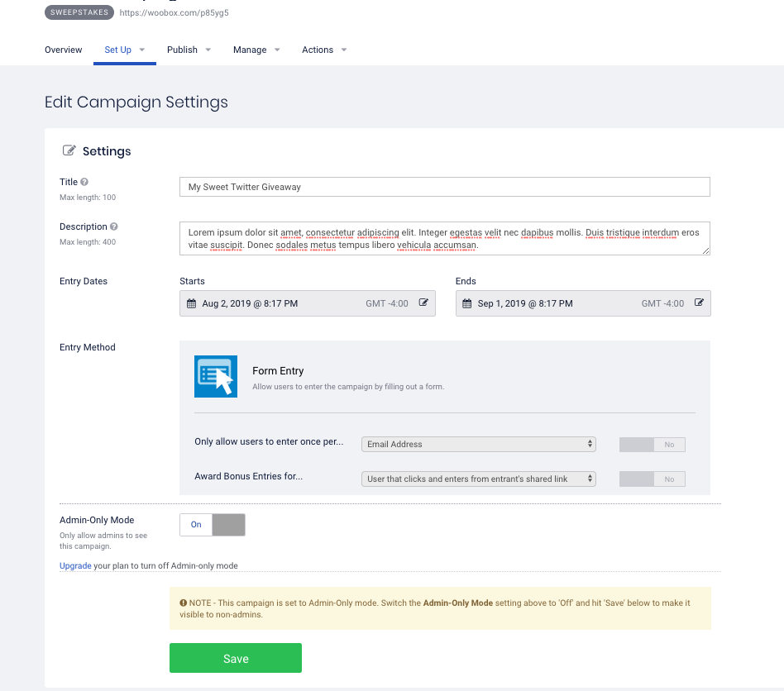The image size is (784, 691).
Task: Click the Starts date calendar icon
Action: click(192, 303)
